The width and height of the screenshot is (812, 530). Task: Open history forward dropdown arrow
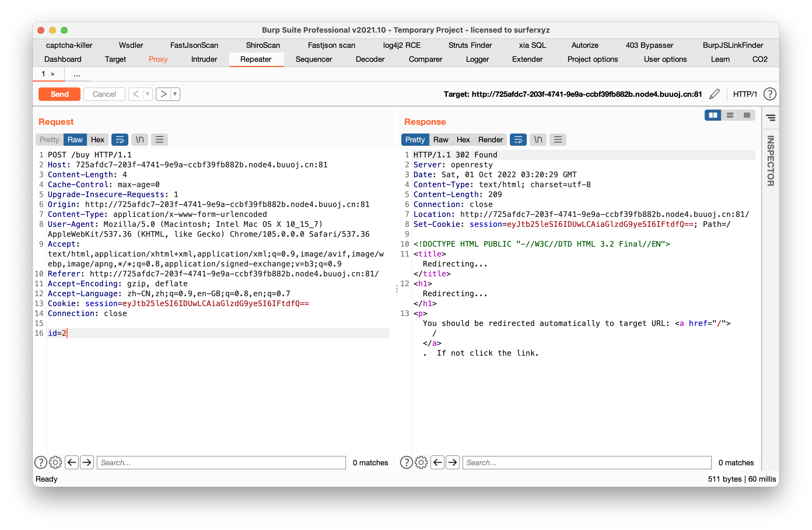click(175, 94)
